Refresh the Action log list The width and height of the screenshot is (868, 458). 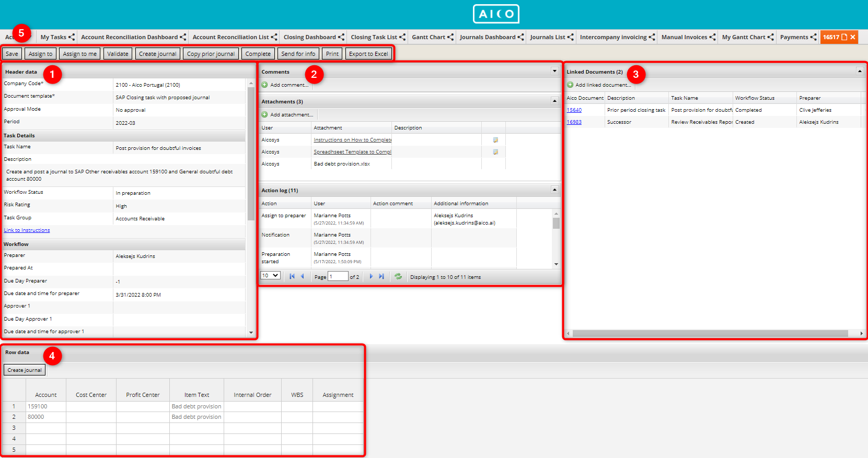(x=398, y=276)
